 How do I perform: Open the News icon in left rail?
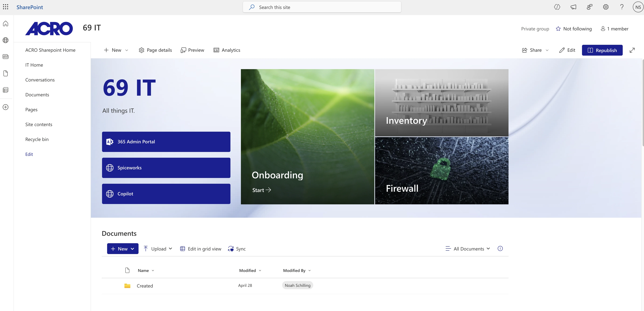6,57
